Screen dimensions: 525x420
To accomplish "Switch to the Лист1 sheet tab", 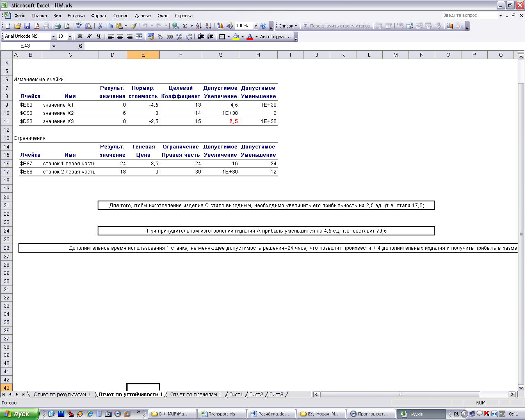I will coord(236,395).
